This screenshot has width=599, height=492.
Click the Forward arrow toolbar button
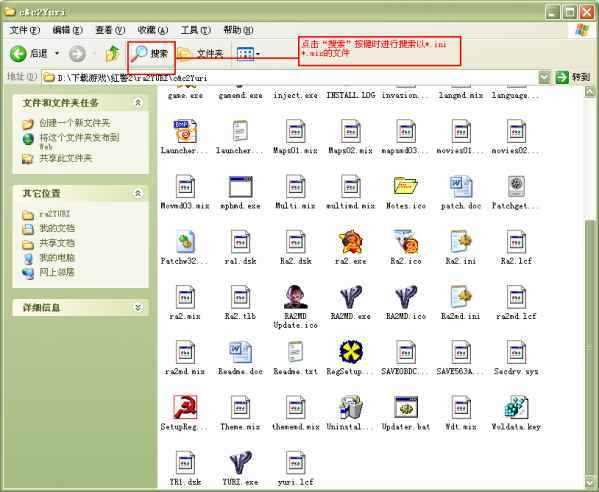point(77,54)
